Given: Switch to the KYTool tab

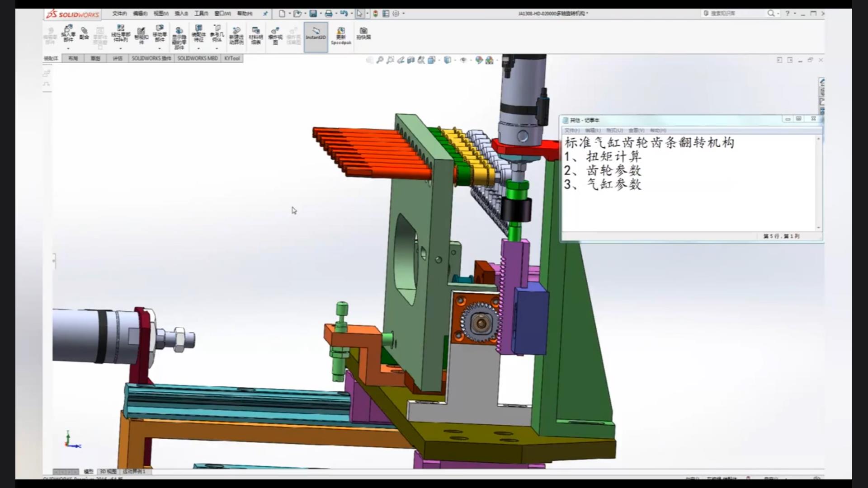Looking at the screenshot, I should (x=232, y=58).
